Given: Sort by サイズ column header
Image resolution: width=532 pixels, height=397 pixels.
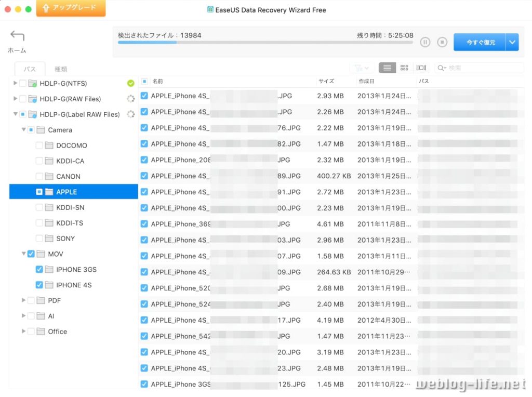Looking at the screenshot, I should point(326,82).
